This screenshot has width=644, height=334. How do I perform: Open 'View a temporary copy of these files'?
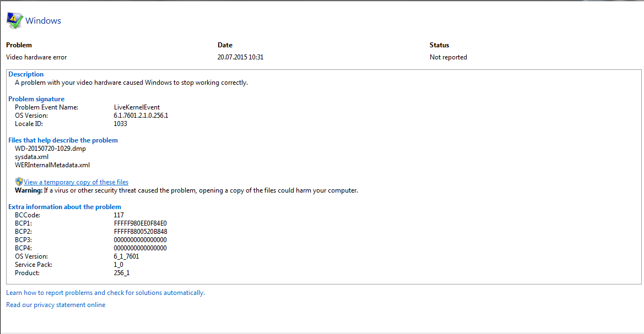[76, 182]
